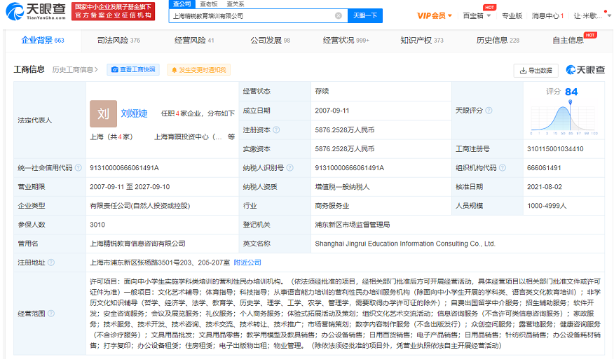Image resolution: width=614 pixels, height=364 pixels.
Task: Open legal representative 刘娅婕 profile
Action: tap(134, 113)
